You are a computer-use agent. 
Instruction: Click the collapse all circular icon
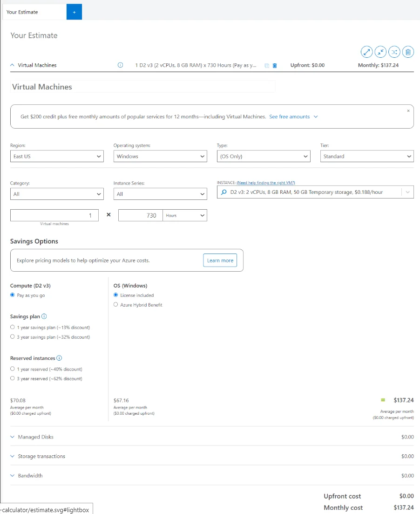pos(380,52)
